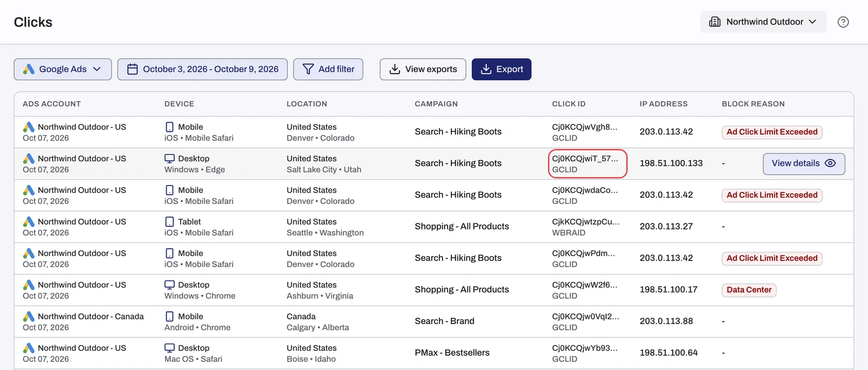Click IP address 198.51.100.17
Screen dimensions: 868x370
[668, 290]
